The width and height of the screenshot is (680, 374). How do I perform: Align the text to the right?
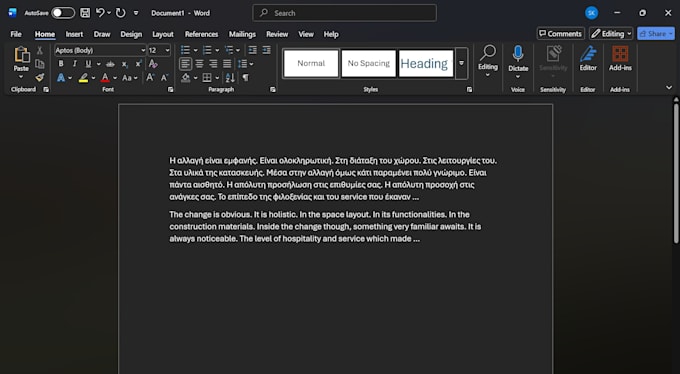[213, 64]
